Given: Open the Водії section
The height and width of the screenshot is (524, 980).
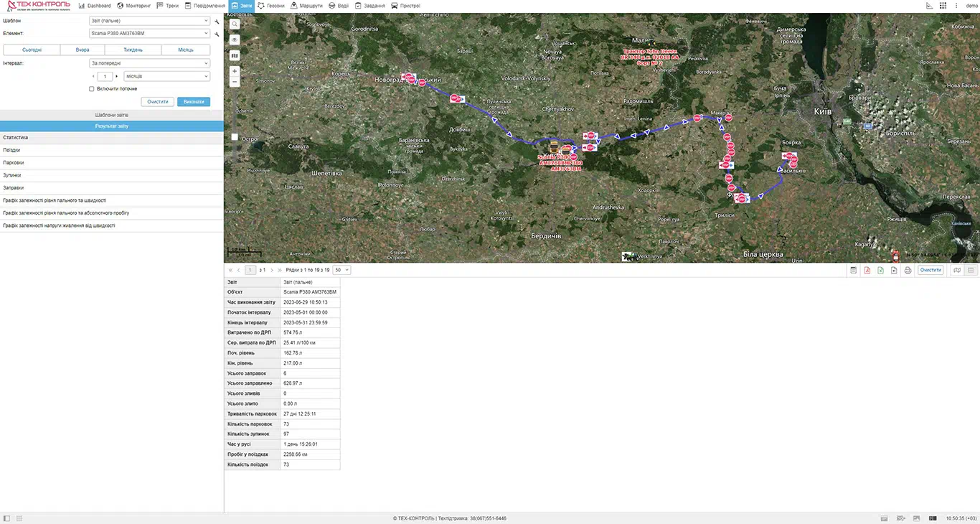Looking at the screenshot, I should coord(339,6).
